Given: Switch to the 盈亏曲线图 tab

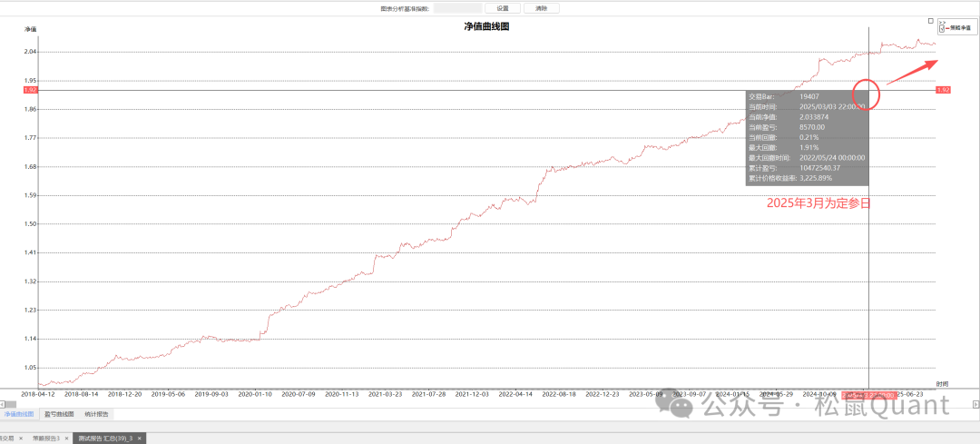Looking at the screenshot, I should pos(59,414).
